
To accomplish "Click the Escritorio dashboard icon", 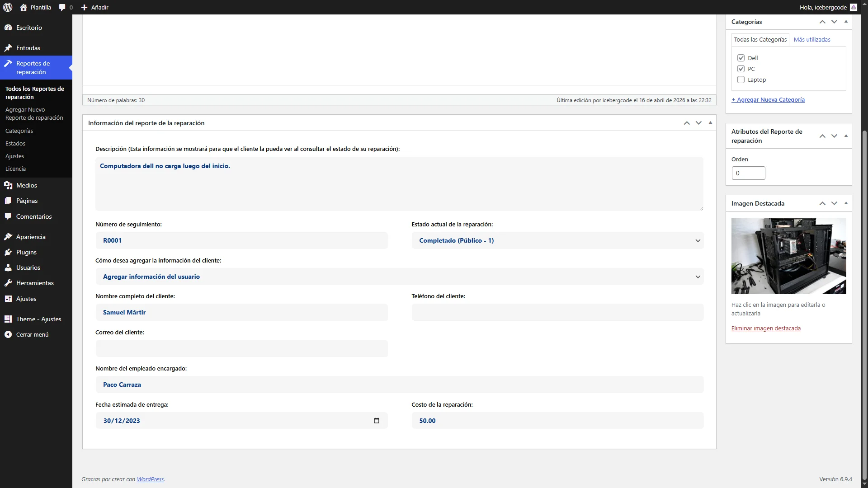I will coord(8,28).
